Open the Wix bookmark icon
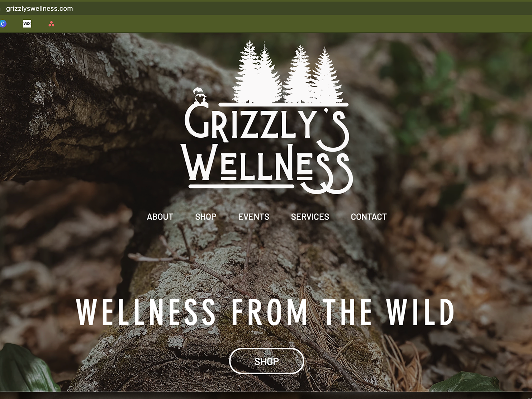 pyautogui.click(x=27, y=24)
